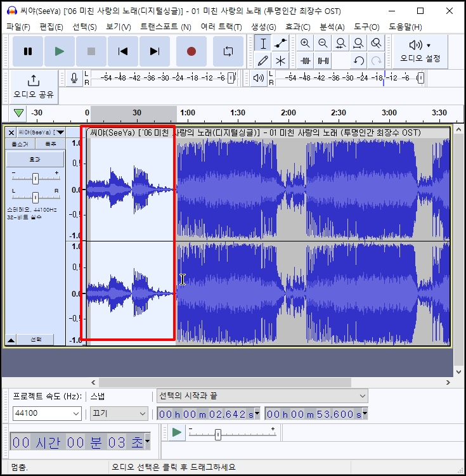The image size is (466, 476).
Task: Close the track with X button
Action: point(11,132)
